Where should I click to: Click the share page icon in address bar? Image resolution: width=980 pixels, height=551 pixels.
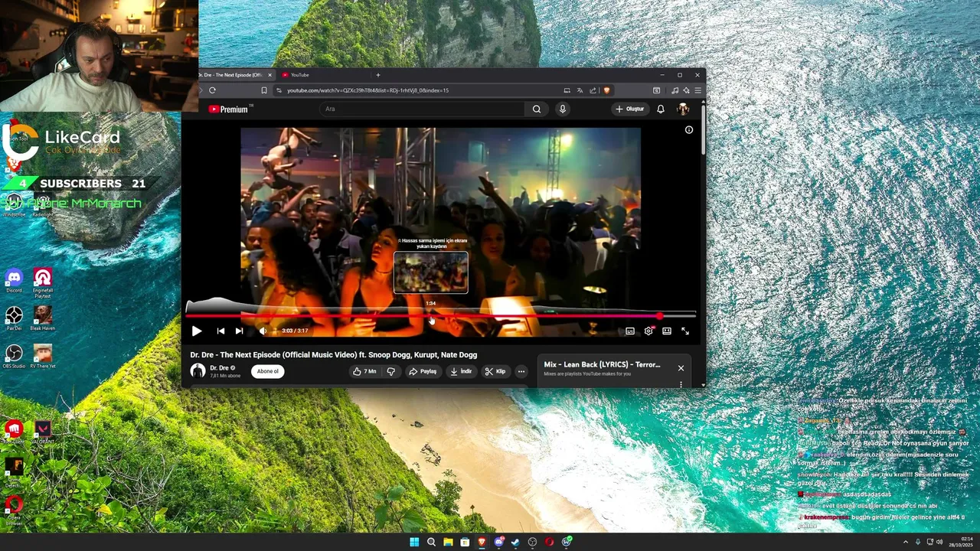[x=593, y=90]
